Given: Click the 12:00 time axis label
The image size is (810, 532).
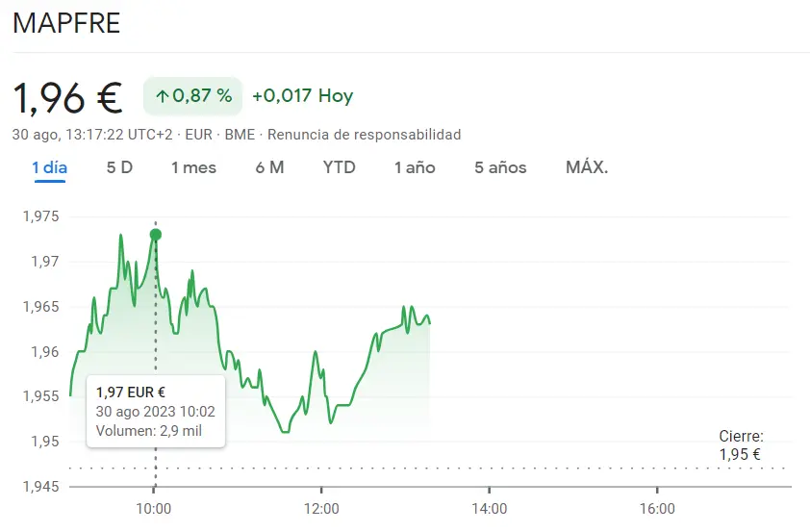Looking at the screenshot, I should point(321,509).
